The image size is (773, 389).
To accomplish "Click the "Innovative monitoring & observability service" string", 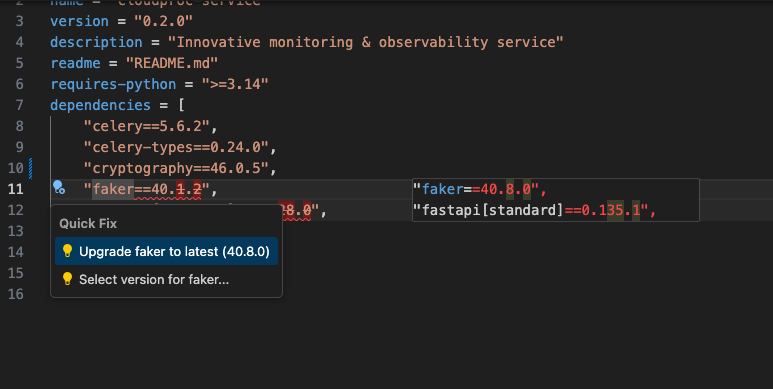I will (x=365, y=42).
